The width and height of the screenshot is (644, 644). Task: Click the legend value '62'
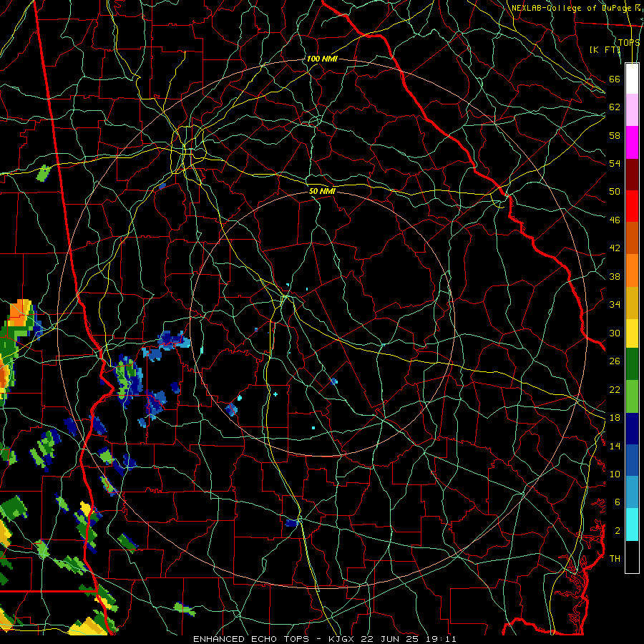click(x=615, y=107)
